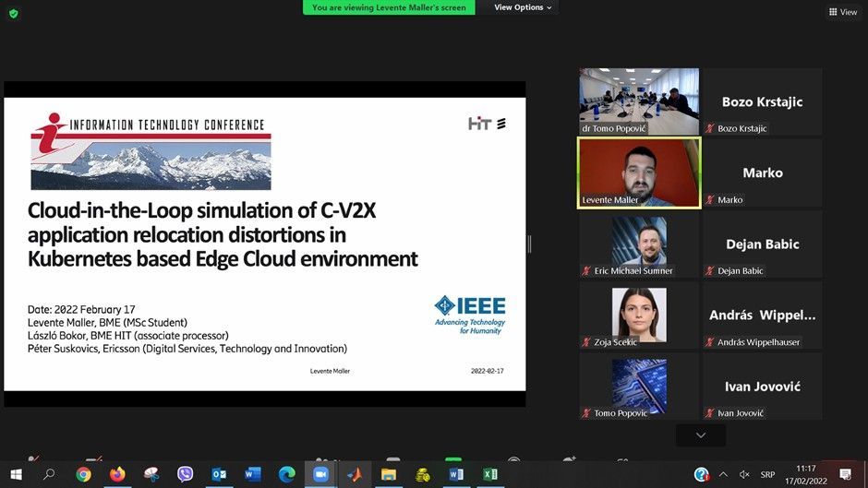
Task: Toggle the muted system volume icon
Action: (744, 474)
